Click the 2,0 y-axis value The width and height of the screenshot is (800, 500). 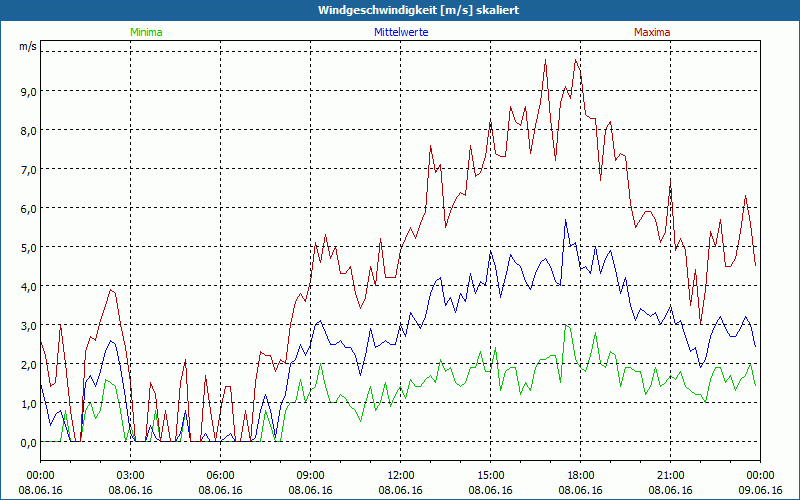click(x=29, y=365)
